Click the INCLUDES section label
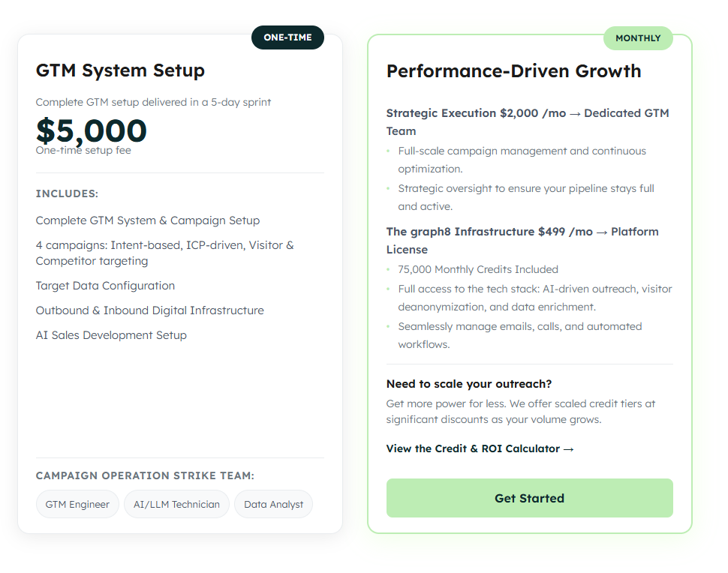Image resolution: width=728 pixels, height=573 pixels. 67,193
